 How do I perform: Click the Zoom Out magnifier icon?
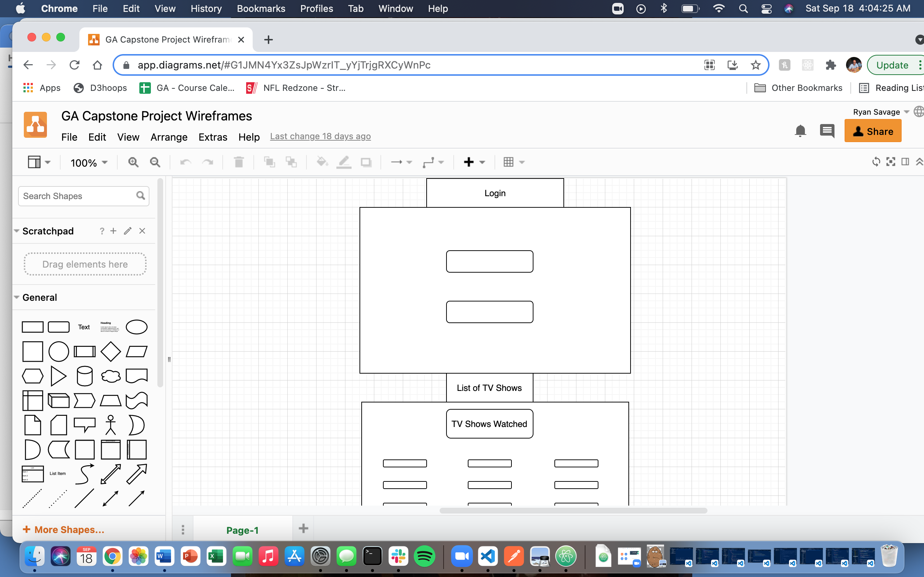pyautogui.click(x=154, y=162)
